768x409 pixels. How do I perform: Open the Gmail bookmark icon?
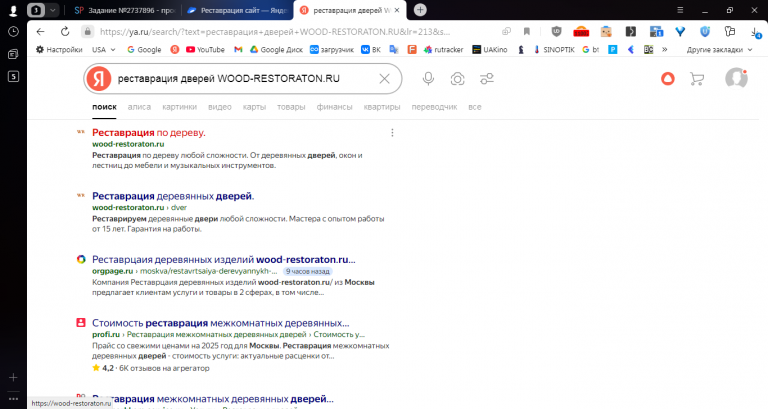click(238, 49)
